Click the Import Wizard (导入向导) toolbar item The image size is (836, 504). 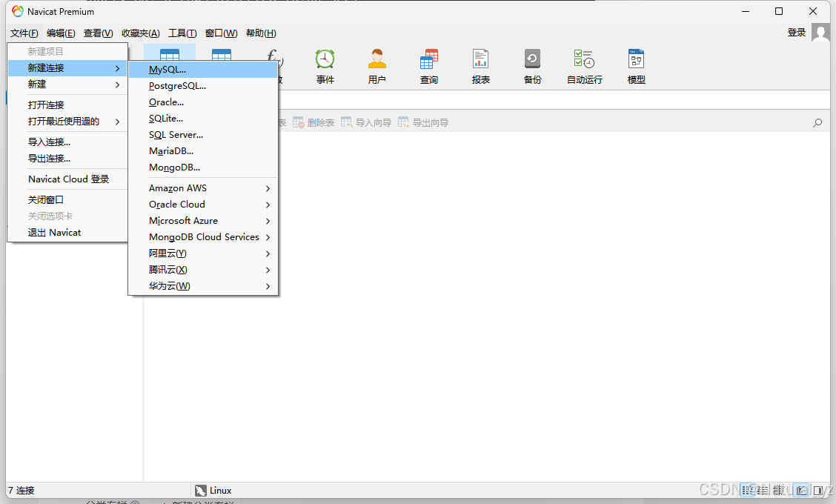(x=366, y=123)
